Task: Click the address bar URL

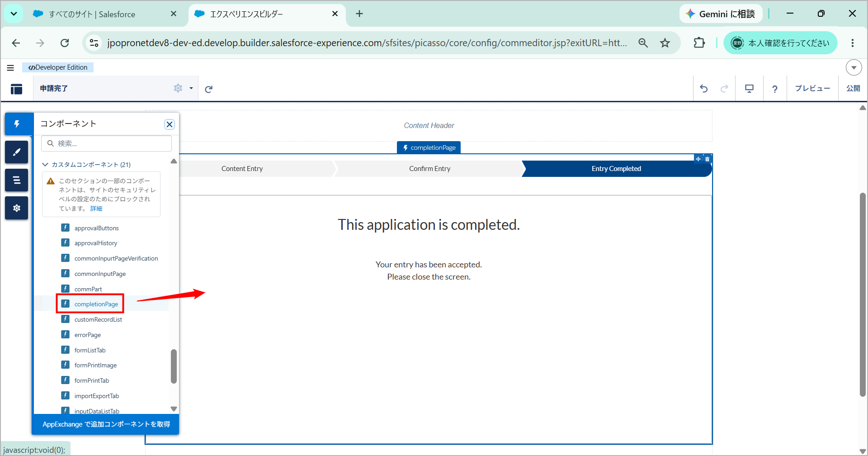Action: tap(367, 43)
